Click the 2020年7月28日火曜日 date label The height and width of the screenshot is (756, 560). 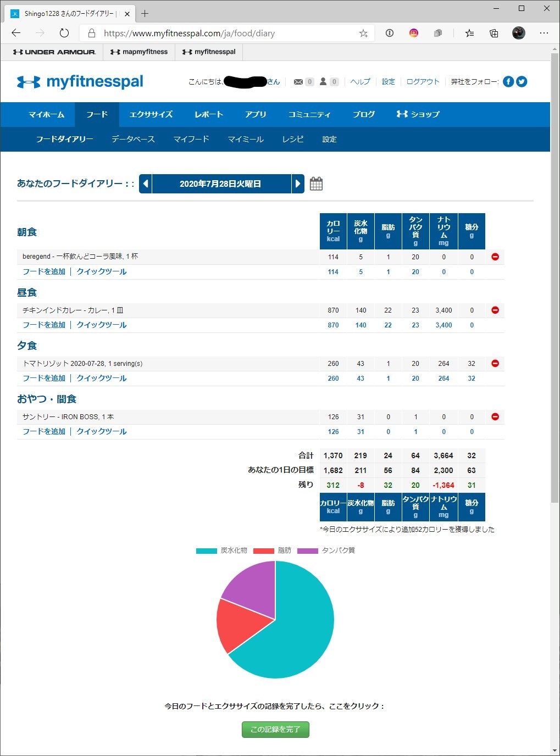[x=220, y=184]
